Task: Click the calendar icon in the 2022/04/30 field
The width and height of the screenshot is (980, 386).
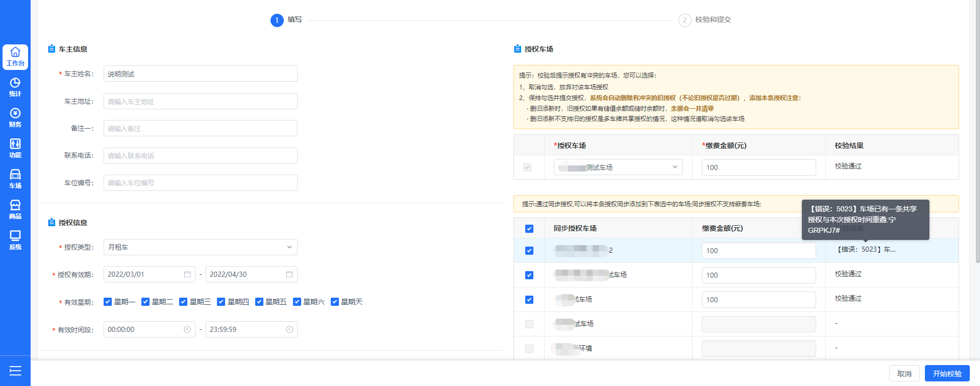Action: point(289,274)
